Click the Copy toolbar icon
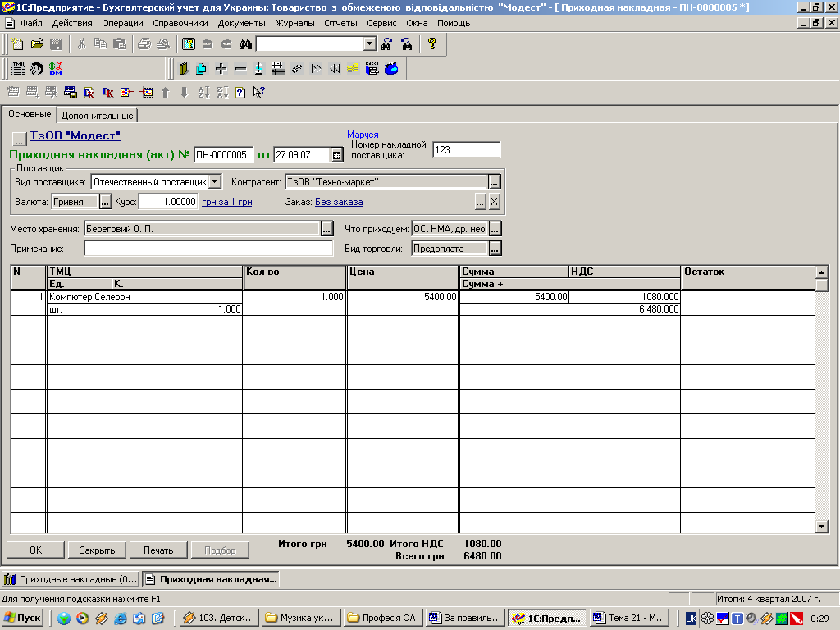The width and height of the screenshot is (840, 630). coord(100,44)
